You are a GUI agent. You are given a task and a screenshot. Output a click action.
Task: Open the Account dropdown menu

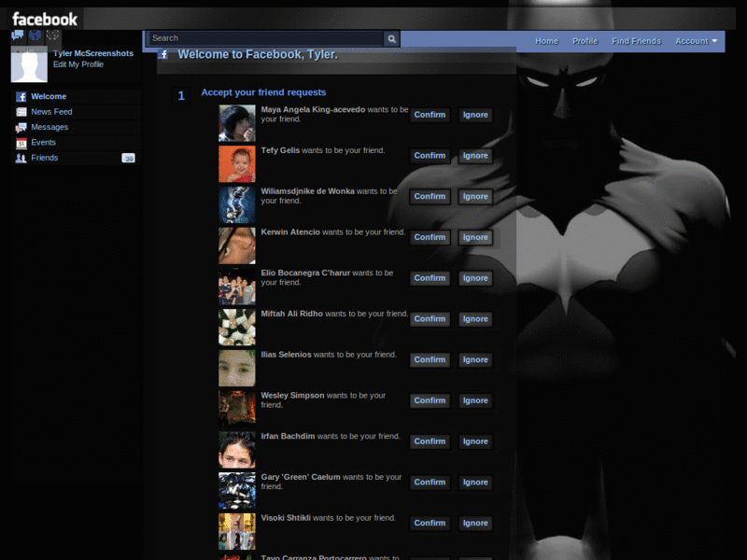695,41
